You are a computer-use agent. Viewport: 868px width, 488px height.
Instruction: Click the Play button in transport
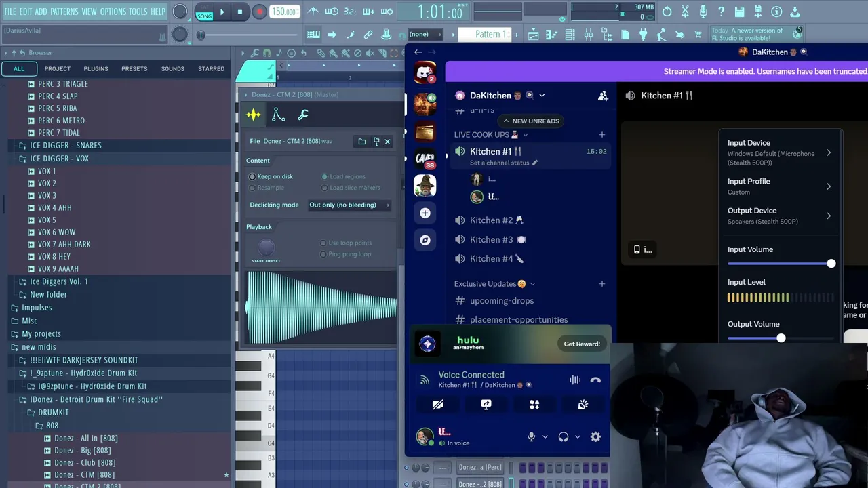[x=222, y=12]
